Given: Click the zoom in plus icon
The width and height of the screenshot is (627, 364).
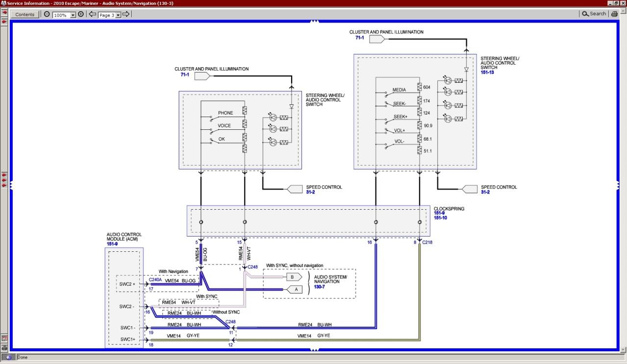Looking at the screenshot, I should click(81, 14).
